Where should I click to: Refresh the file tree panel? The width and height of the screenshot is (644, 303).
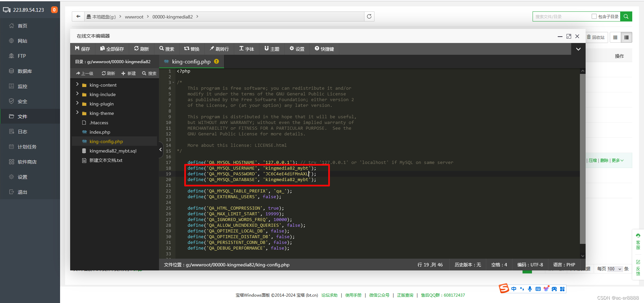pos(108,73)
